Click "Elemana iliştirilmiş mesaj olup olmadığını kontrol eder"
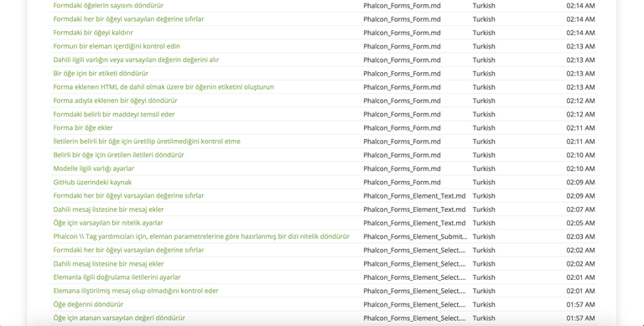Image resolution: width=644 pixels, height=326 pixels. [136, 291]
